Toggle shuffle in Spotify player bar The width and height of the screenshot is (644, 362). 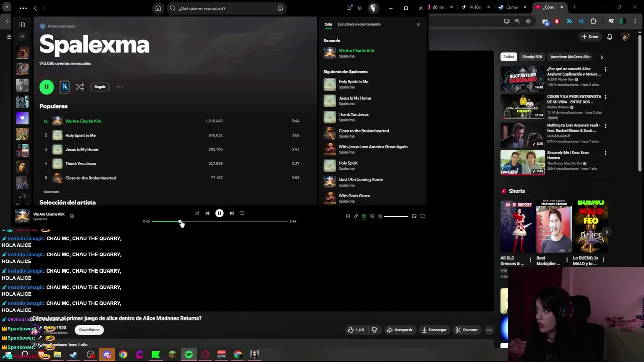point(197,213)
